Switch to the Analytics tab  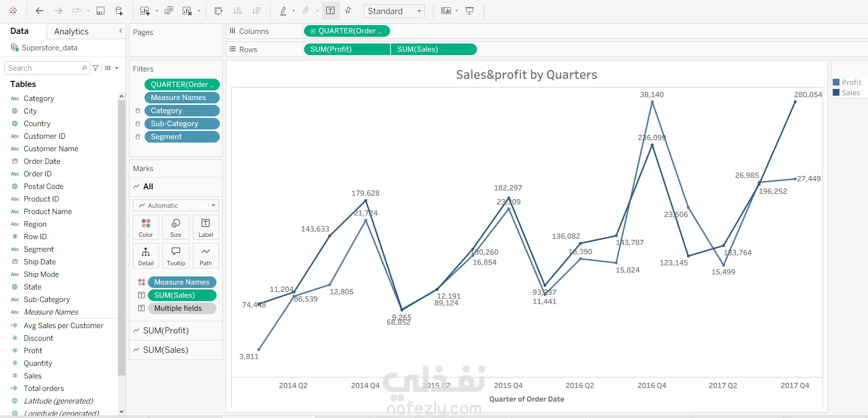click(72, 31)
